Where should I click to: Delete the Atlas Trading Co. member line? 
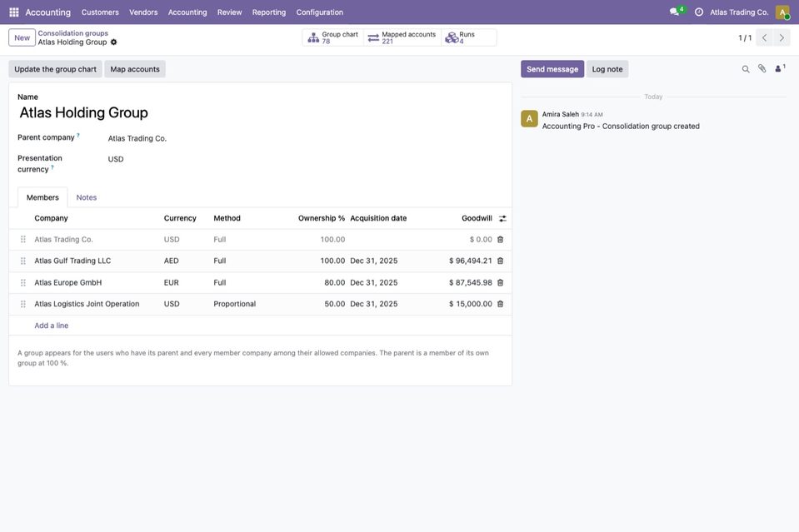coord(501,239)
